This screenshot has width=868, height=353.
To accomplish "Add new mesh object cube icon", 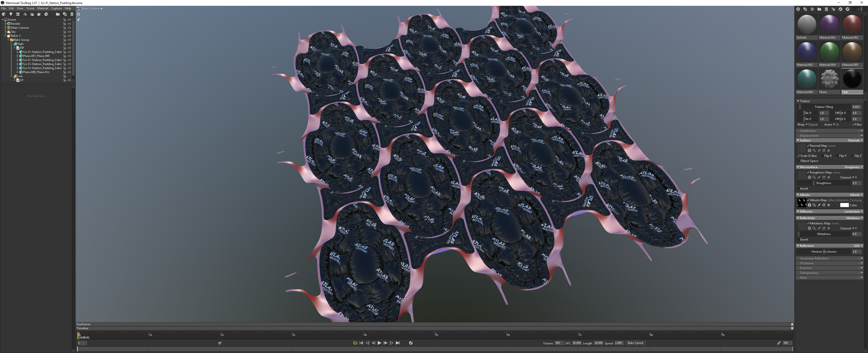I will (4, 14).
